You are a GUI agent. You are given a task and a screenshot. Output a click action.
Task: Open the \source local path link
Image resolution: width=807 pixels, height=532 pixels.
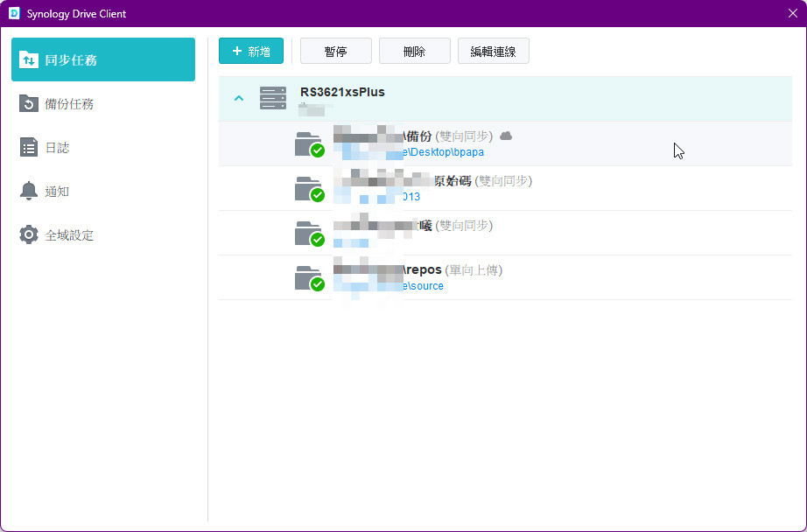(423, 286)
